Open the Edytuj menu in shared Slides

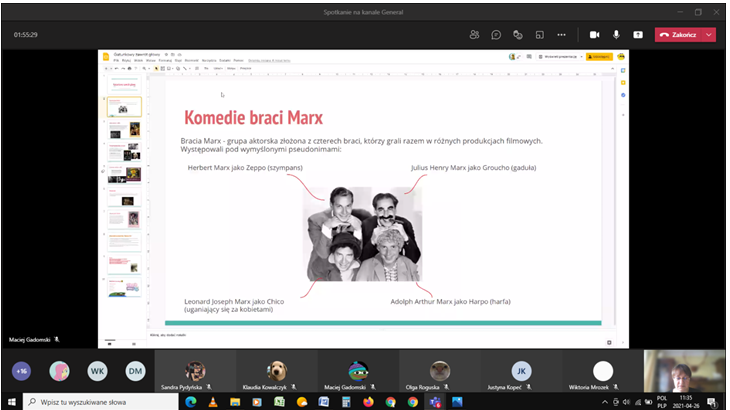click(126, 60)
